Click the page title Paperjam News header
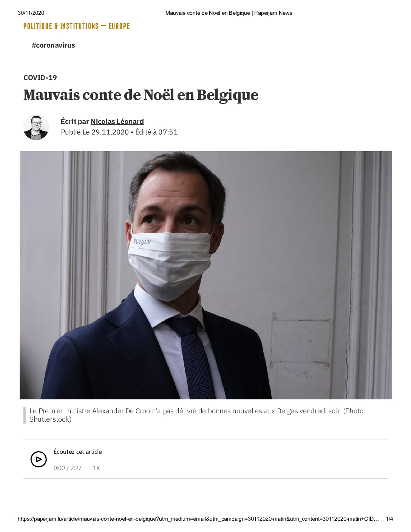 click(x=229, y=13)
